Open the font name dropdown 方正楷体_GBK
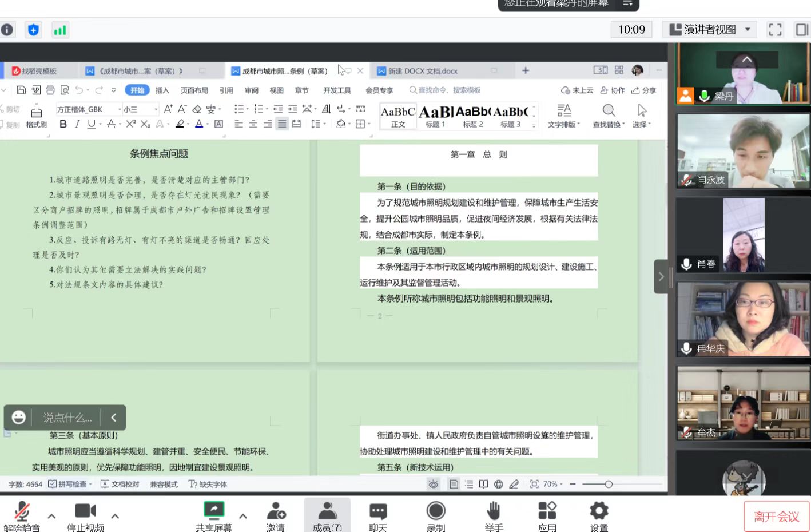 pyautogui.click(x=89, y=109)
